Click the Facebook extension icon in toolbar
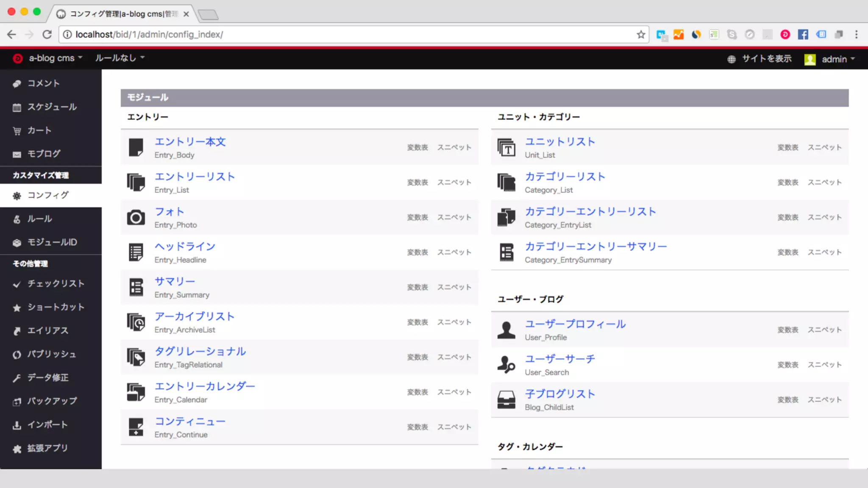The width and height of the screenshot is (868, 488). [803, 34]
